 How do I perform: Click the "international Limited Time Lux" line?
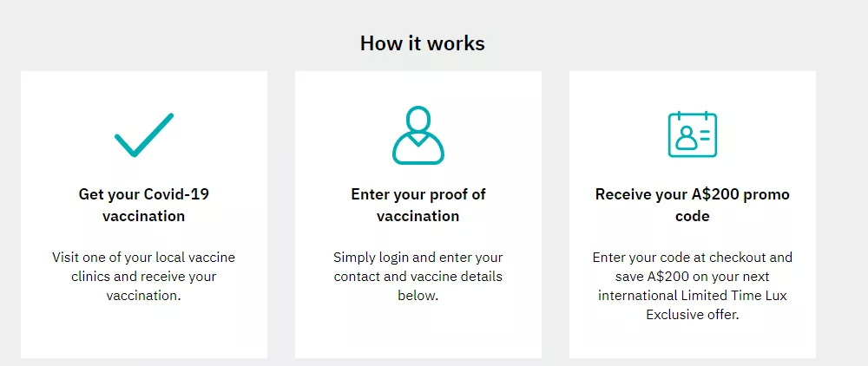tap(693, 296)
